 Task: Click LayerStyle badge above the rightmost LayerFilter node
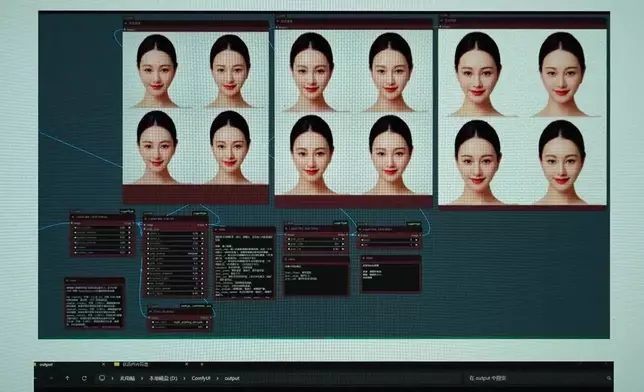pos(414,224)
